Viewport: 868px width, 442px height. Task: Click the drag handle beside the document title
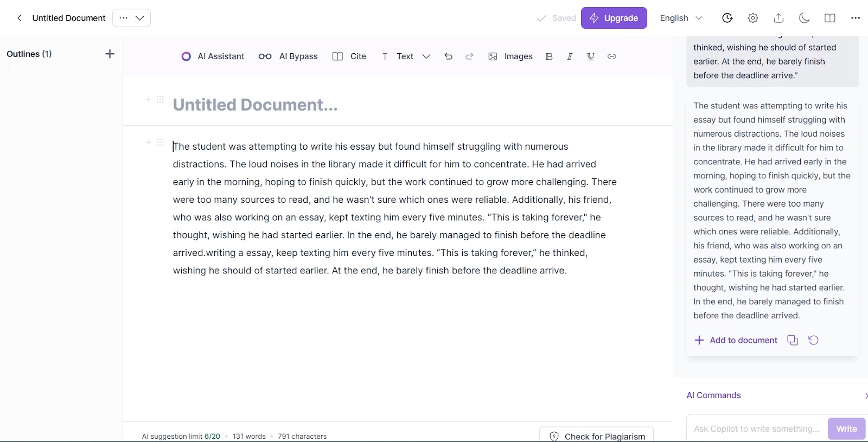(160, 99)
